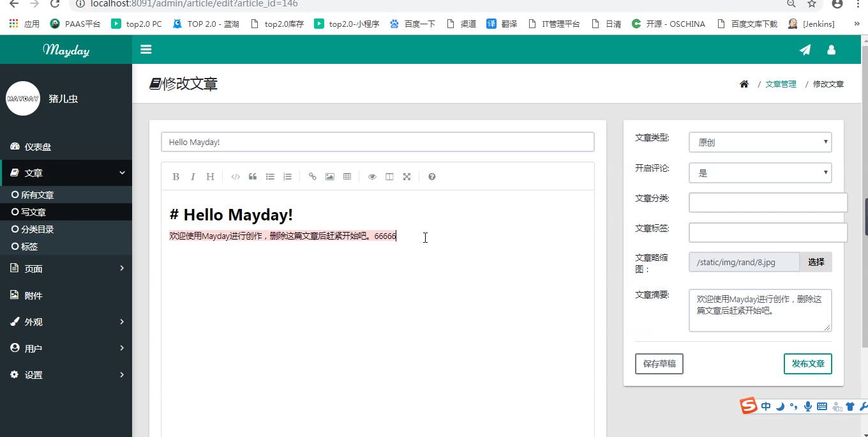Open the TOP 2.0 - 蓝湖 bookmark
Image resolution: width=868 pixels, height=437 pixels.
pos(206,24)
